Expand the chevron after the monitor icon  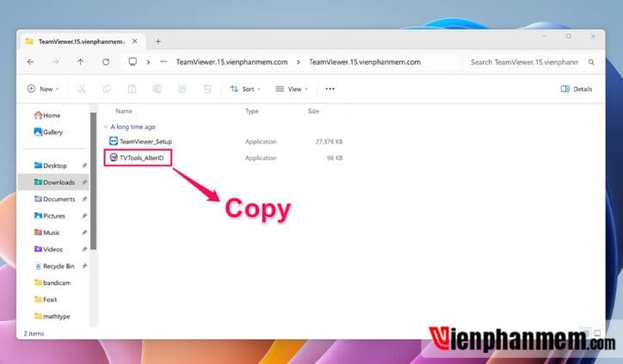pos(148,62)
